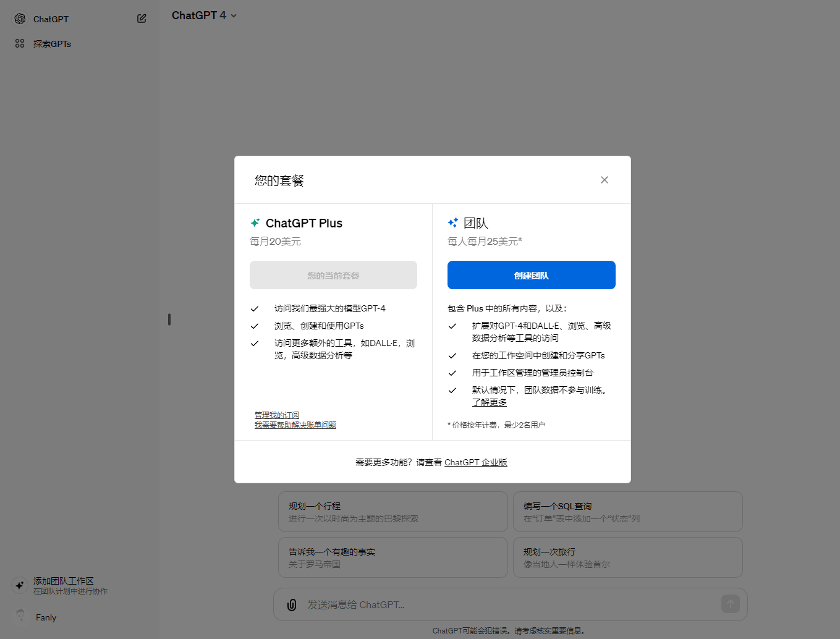
Task: Click the ChatGPT Plus sparkle icon
Action: [x=255, y=222]
